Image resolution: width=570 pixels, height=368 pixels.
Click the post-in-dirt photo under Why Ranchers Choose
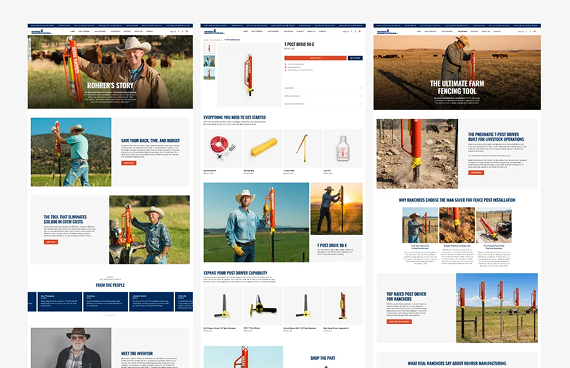457,225
